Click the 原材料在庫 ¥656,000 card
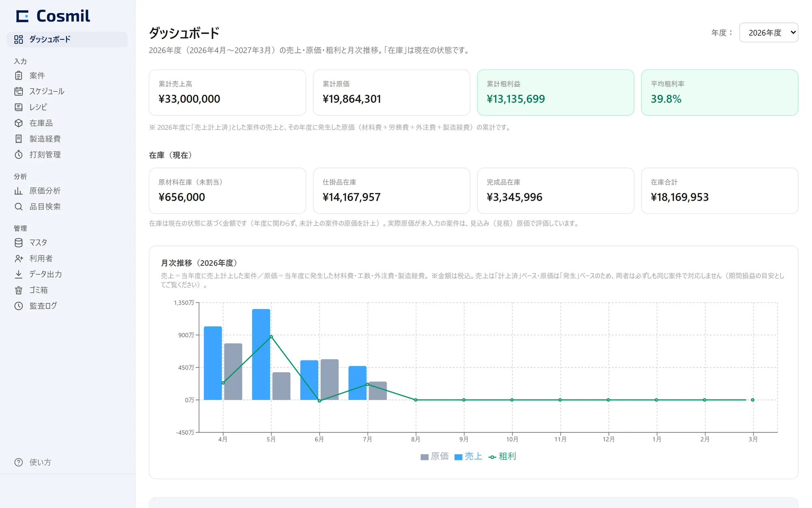 tap(227, 191)
